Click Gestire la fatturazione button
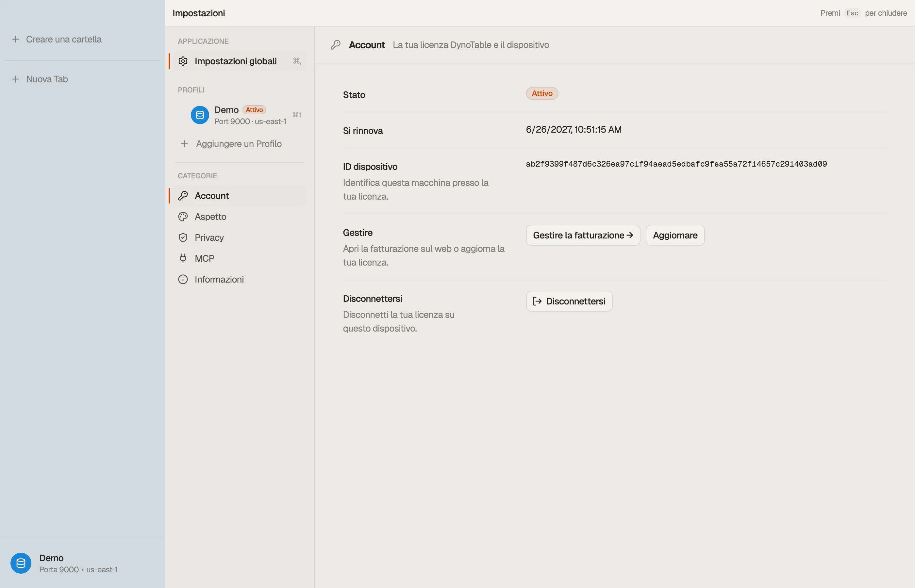Viewport: 915px width, 588px height. (x=583, y=235)
